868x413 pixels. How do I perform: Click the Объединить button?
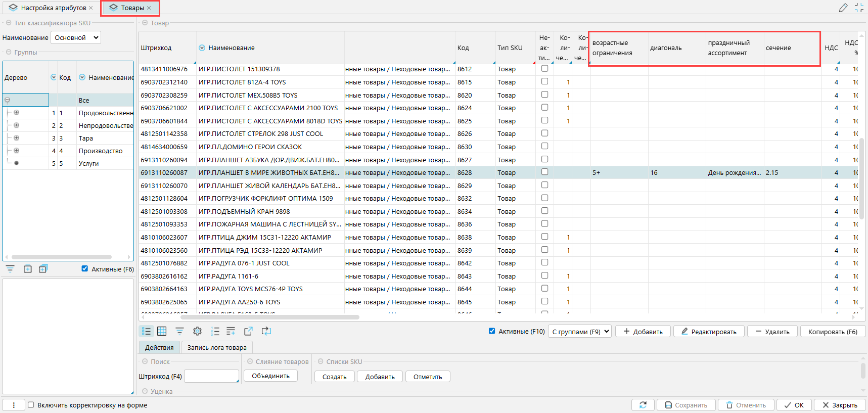[x=270, y=376]
